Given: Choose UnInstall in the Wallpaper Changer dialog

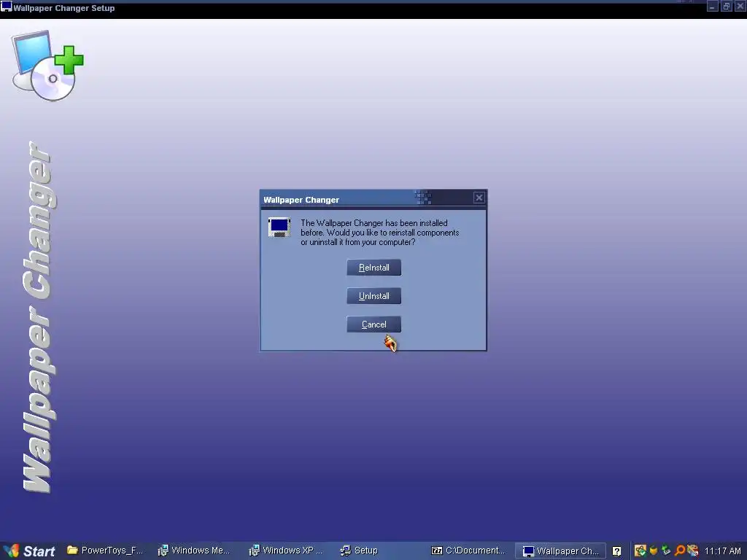Looking at the screenshot, I should click(x=373, y=296).
